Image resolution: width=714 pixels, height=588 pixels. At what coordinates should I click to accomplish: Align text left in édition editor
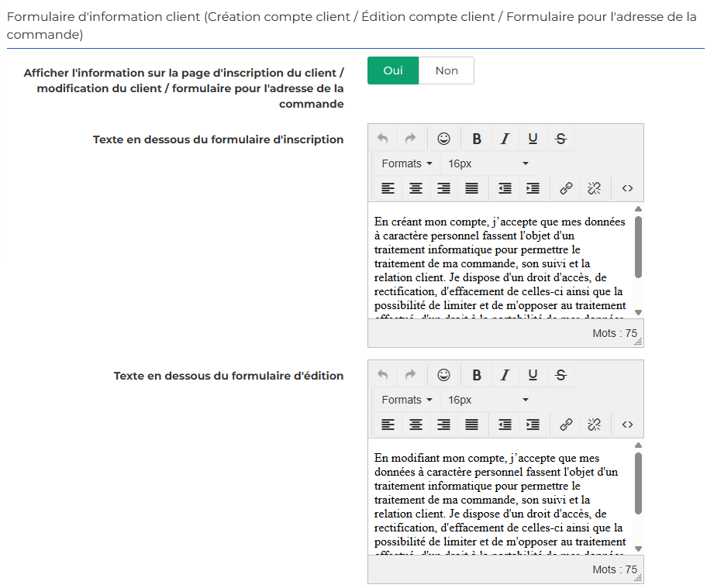point(388,425)
